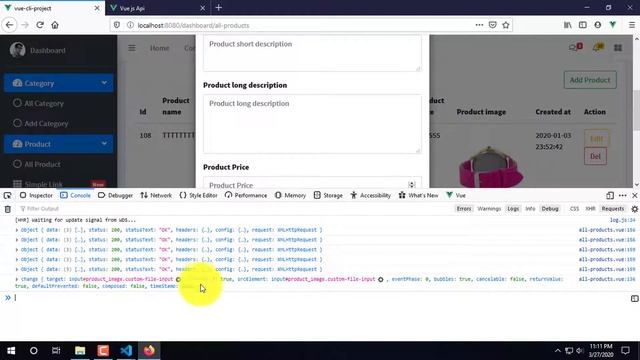Go back with the browser back arrow
This screenshot has width=640, height=360.
(x=9, y=25)
